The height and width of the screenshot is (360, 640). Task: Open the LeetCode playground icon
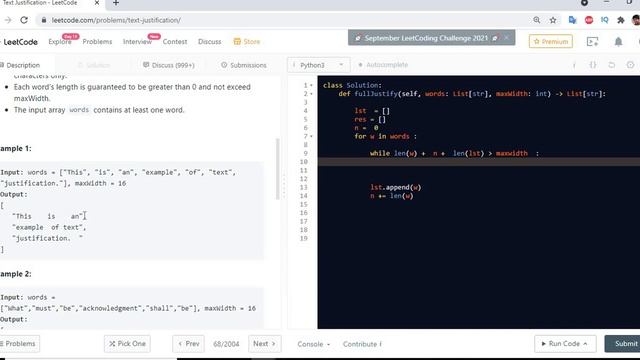click(x=592, y=42)
